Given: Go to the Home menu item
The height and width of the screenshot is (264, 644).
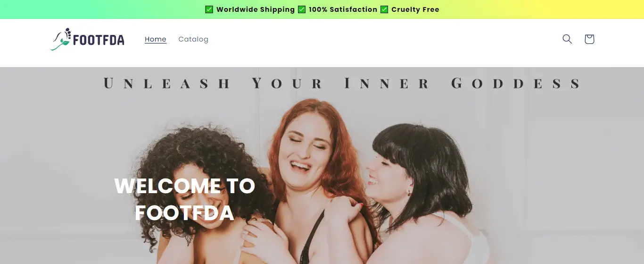Looking at the screenshot, I should click(156, 39).
